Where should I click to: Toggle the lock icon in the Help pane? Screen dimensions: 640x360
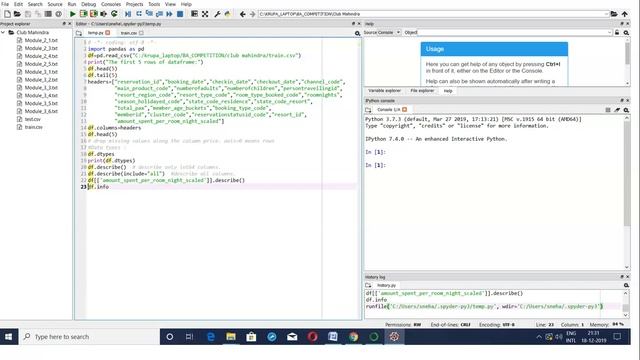tap(617, 32)
